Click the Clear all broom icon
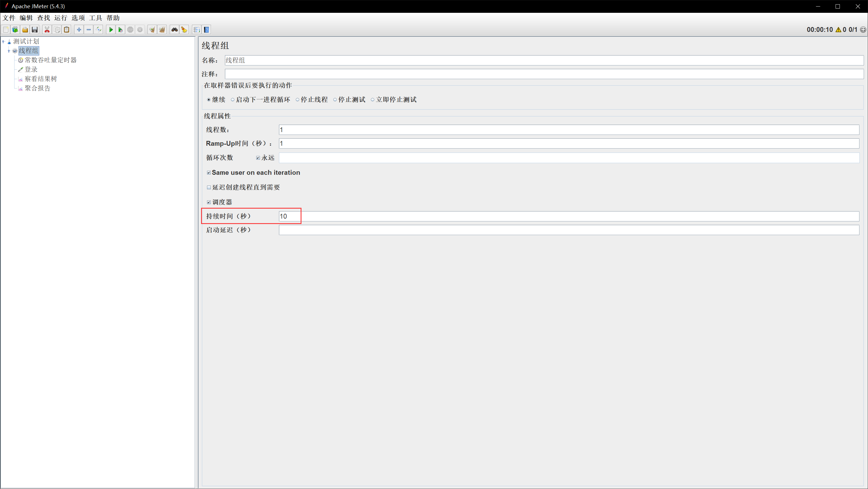The width and height of the screenshot is (868, 489). click(x=162, y=30)
